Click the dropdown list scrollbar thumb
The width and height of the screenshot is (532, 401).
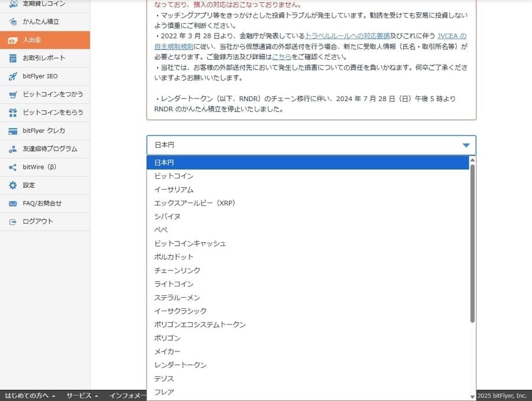click(472, 243)
